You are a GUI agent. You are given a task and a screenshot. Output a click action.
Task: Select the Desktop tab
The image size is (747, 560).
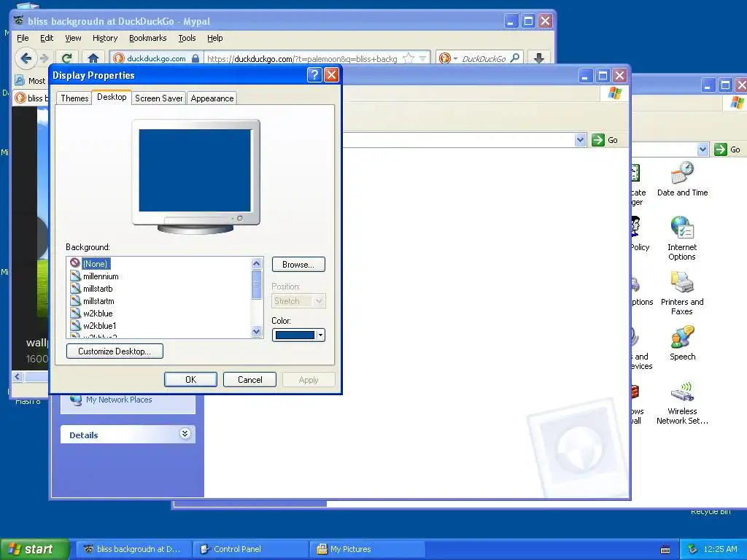point(112,97)
